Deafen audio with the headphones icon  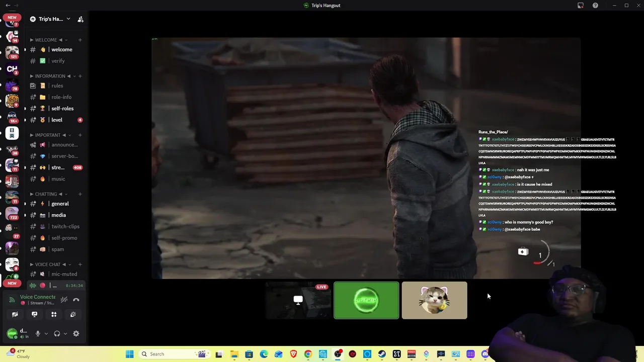[x=57, y=333]
